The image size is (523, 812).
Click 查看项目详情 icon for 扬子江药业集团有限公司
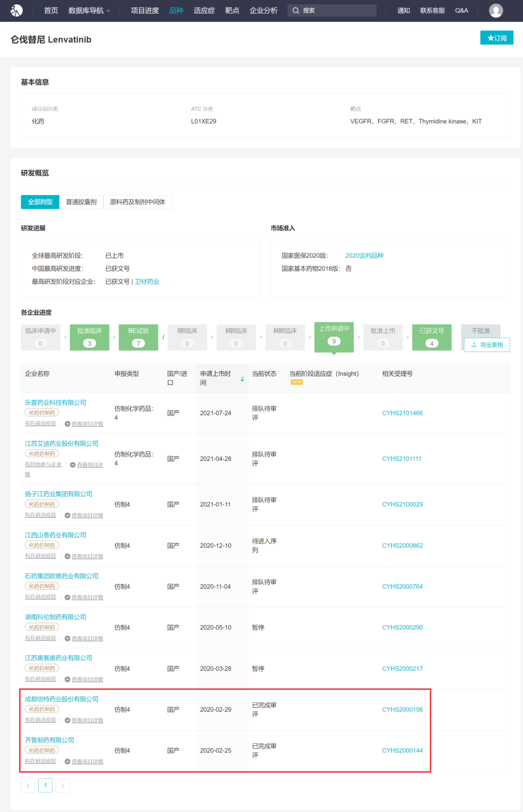pos(67,515)
